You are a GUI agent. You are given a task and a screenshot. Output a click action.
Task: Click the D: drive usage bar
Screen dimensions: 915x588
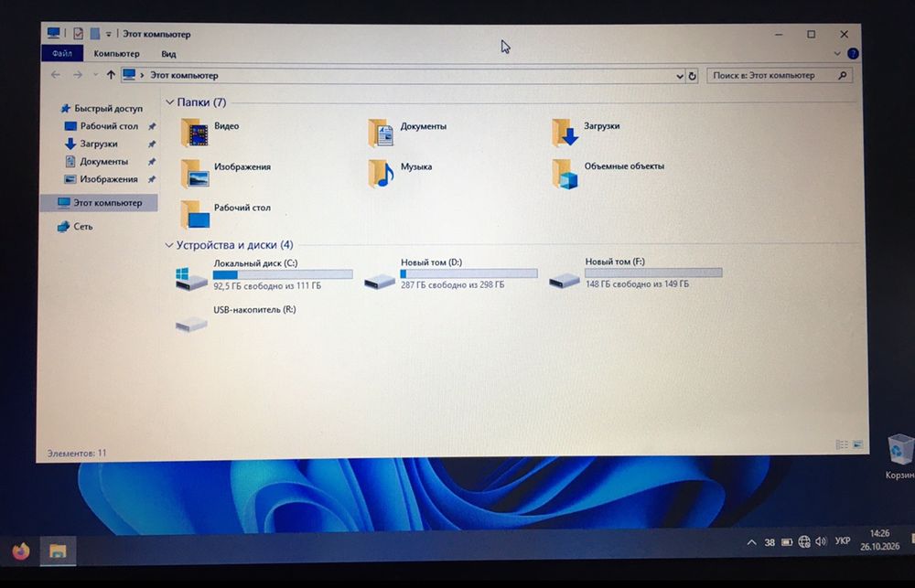(x=469, y=273)
